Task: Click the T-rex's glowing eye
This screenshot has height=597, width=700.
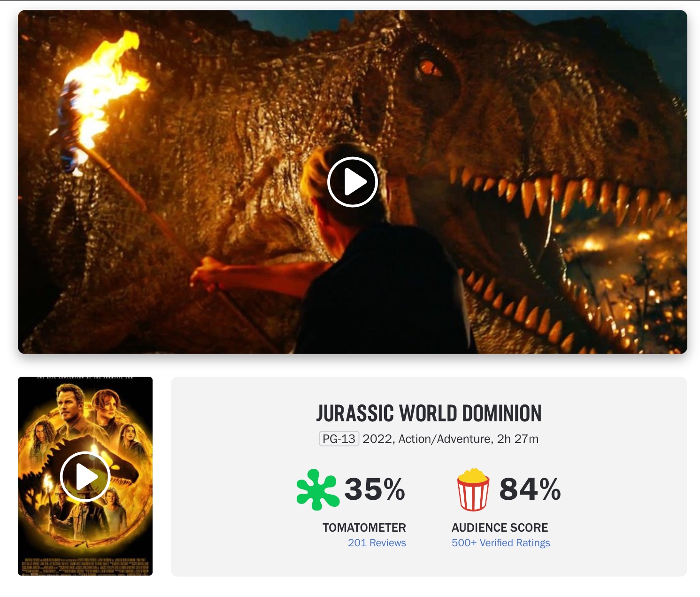Action: coord(429,69)
